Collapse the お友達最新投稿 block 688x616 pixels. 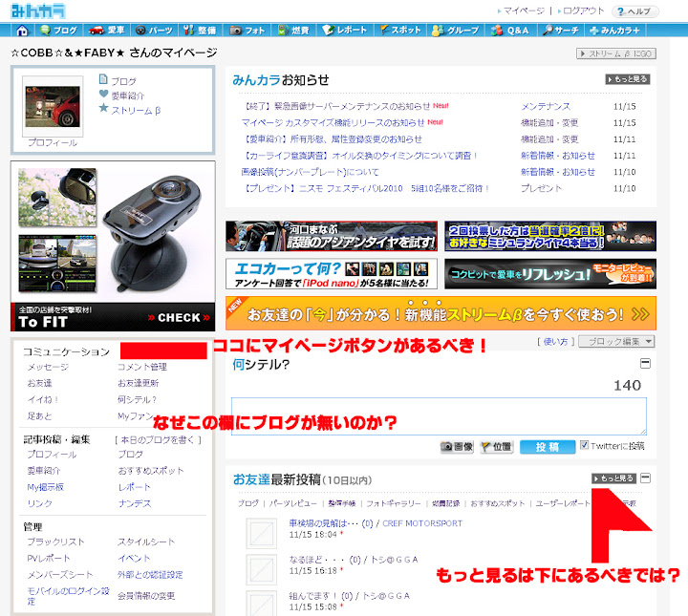pos(645,478)
